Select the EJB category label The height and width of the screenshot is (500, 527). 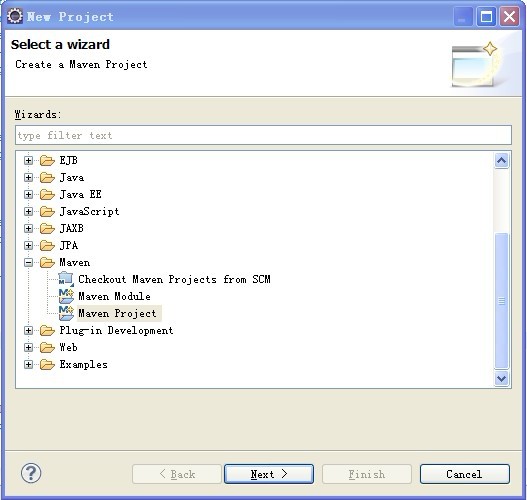(69, 160)
